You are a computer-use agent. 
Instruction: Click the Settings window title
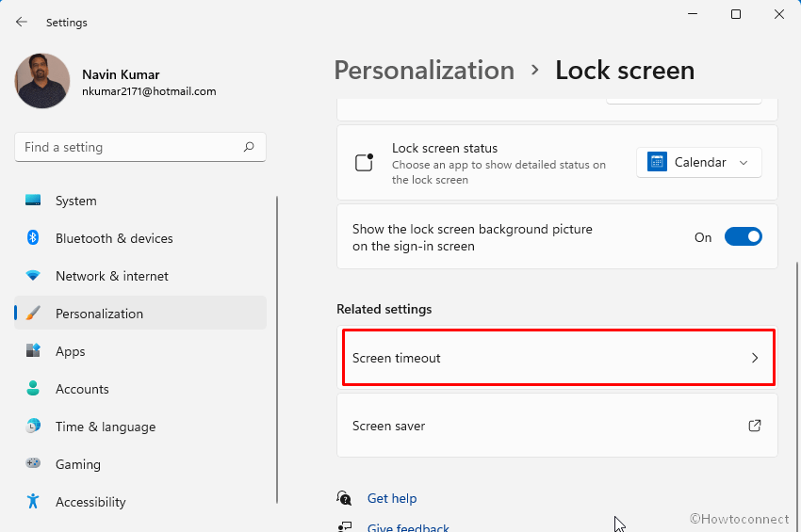66,23
